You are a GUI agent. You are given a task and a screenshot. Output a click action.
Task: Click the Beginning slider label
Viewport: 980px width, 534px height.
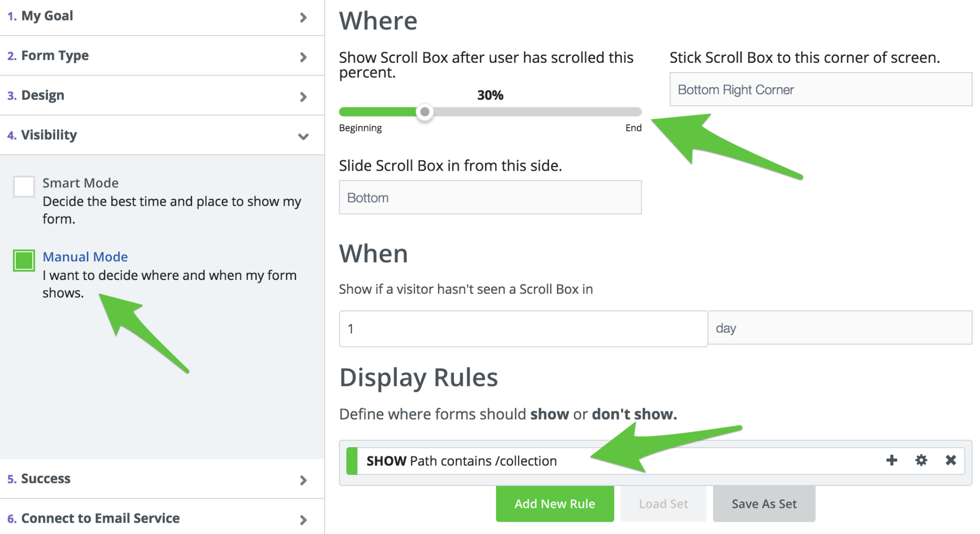tap(360, 128)
